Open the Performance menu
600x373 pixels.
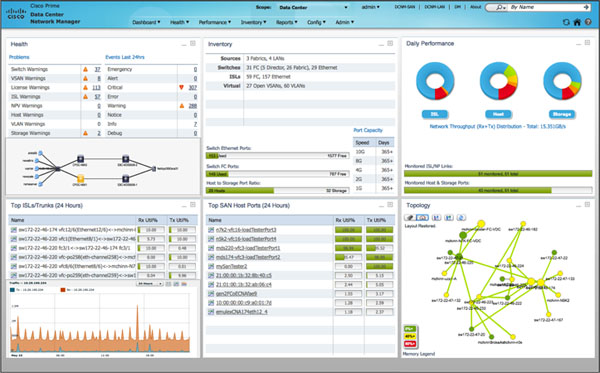(x=215, y=23)
